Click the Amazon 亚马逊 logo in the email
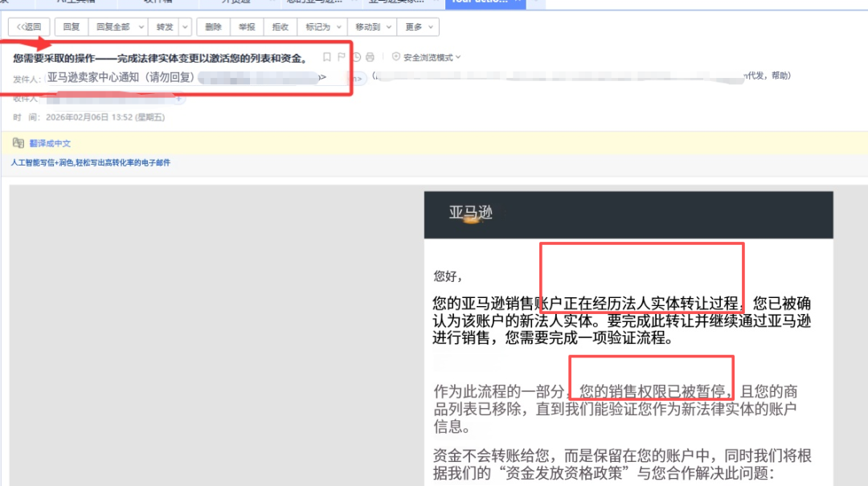The image size is (868, 486). tap(470, 214)
